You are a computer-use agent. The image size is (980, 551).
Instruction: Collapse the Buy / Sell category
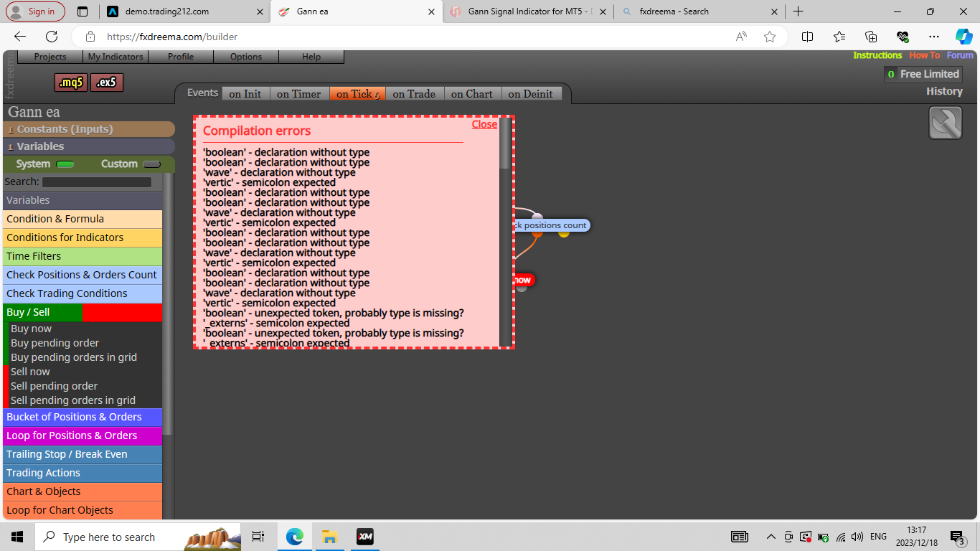coord(83,312)
